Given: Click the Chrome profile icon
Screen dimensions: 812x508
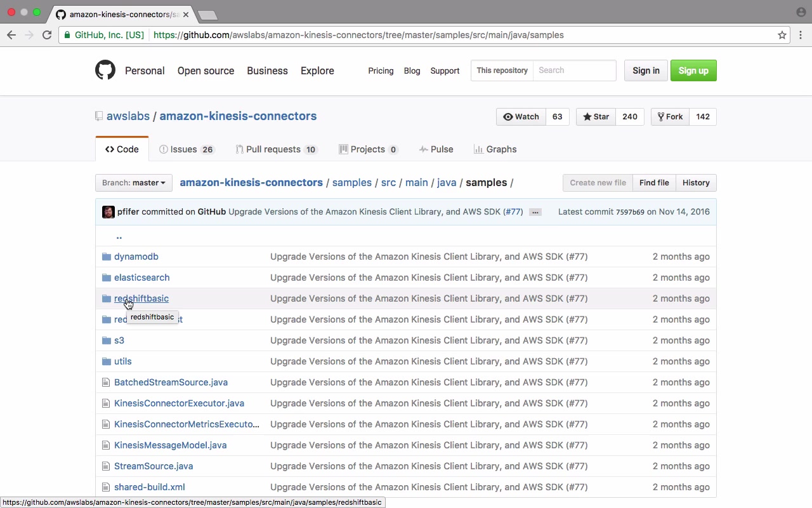Looking at the screenshot, I should click(801, 12).
